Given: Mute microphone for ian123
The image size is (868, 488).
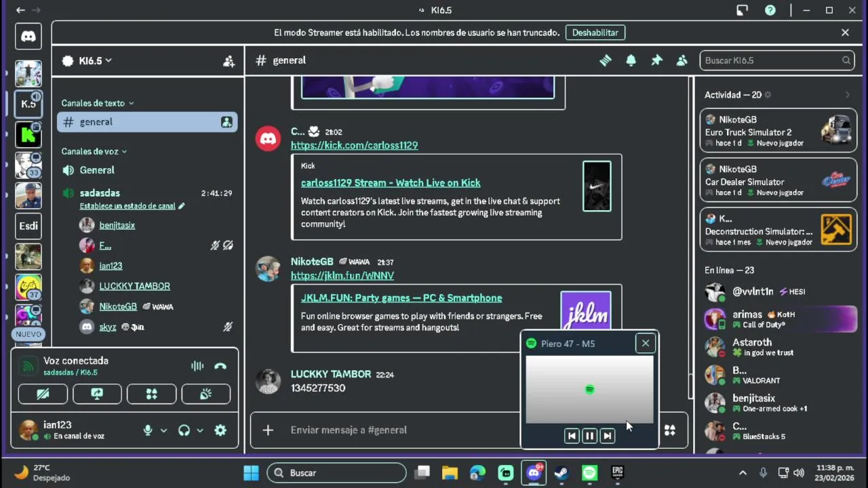Looking at the screenshot, I should coord(148,430).
